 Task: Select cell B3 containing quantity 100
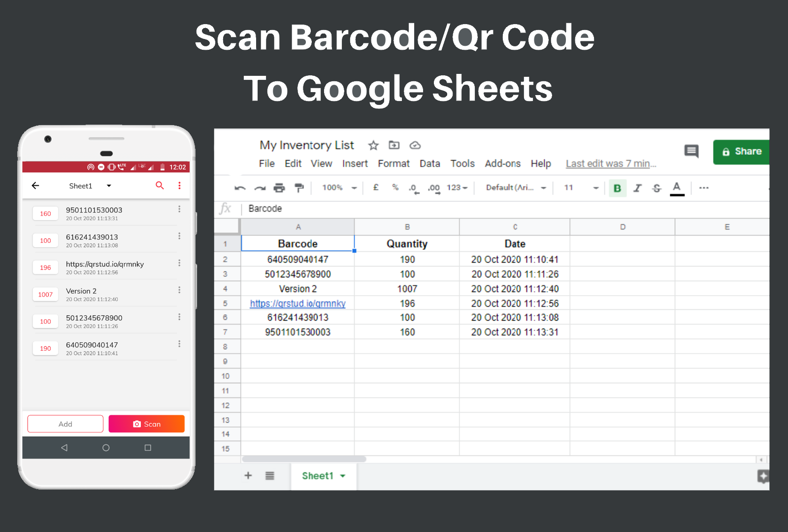click(x=407, y=274)
